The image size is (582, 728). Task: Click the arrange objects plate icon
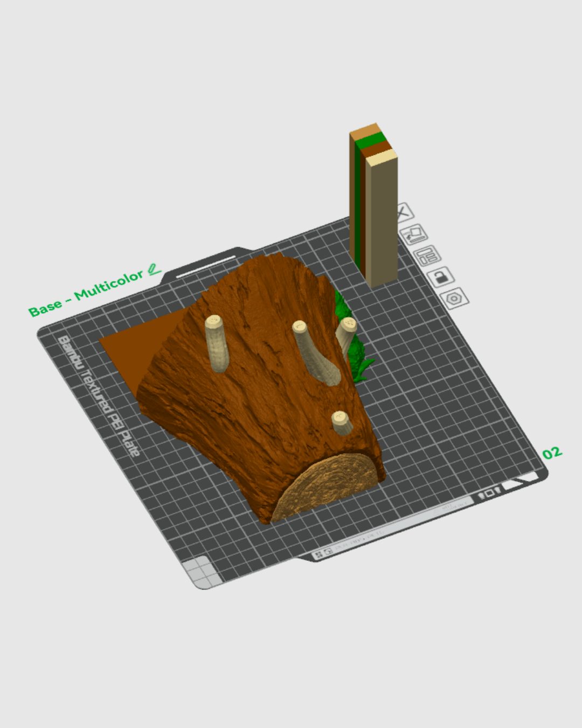coord(428,256)
